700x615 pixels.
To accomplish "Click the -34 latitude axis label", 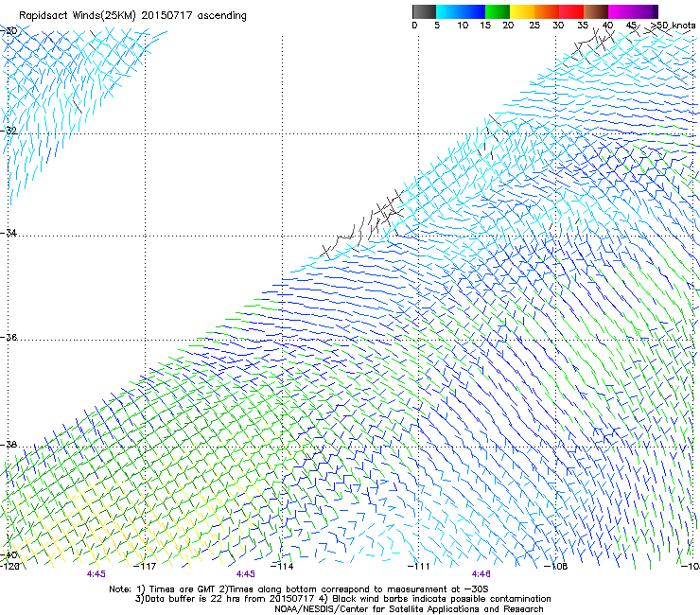I will coord(9,233).
